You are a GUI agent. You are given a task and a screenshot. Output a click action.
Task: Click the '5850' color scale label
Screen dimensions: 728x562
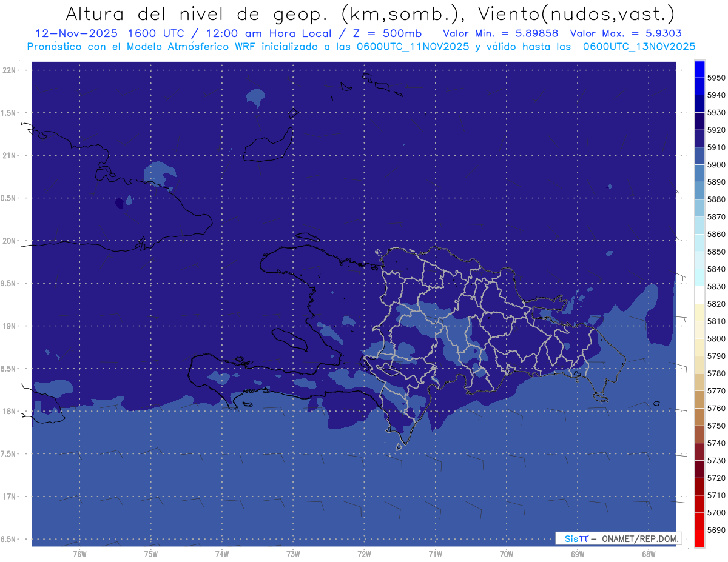point(716,252)
